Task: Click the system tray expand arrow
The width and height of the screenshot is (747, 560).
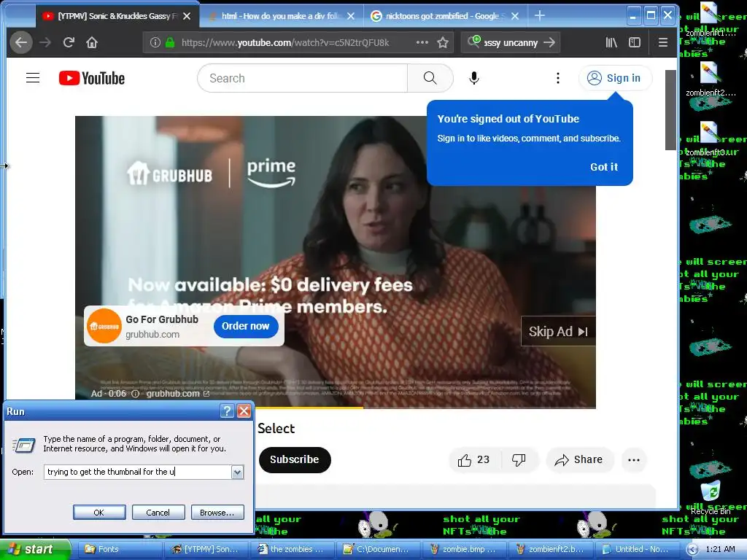Action: 692,550
